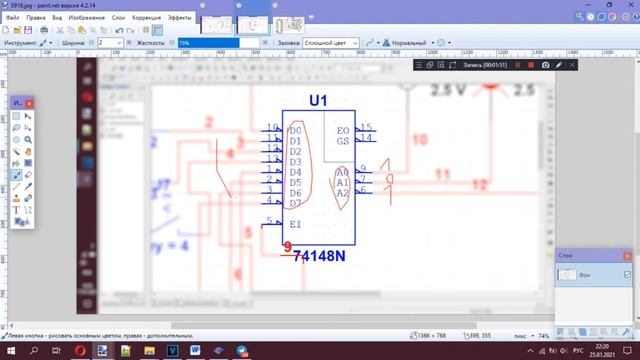Select the Paintbrush tool
The width and height of the screenshot is (640, 360).
pos(16,175)
